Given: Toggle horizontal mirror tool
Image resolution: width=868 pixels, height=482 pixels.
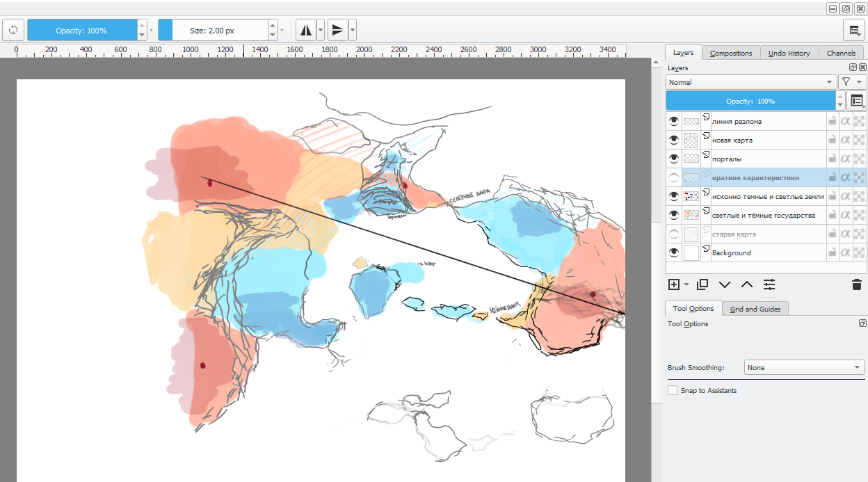Looking at the screenshot, I should tap(306, 31).
